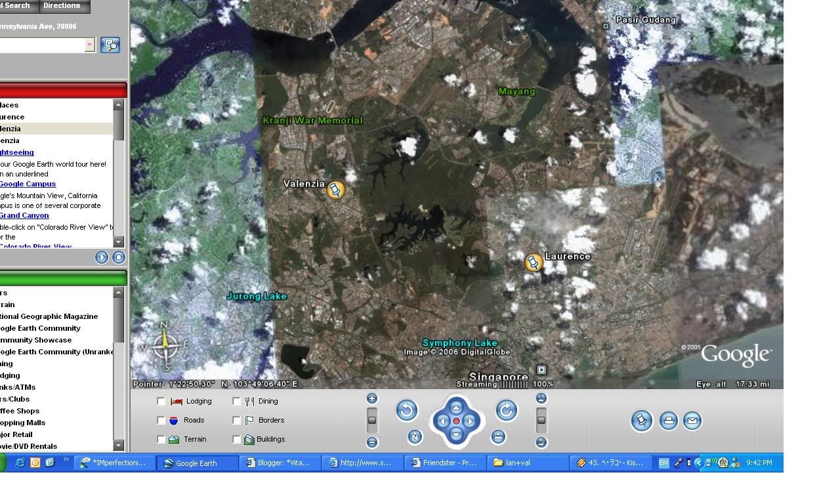The width and height of the screenshot is (840, 504).
Task: Open Blogger window from taskbar
Action: click(280, 463)
